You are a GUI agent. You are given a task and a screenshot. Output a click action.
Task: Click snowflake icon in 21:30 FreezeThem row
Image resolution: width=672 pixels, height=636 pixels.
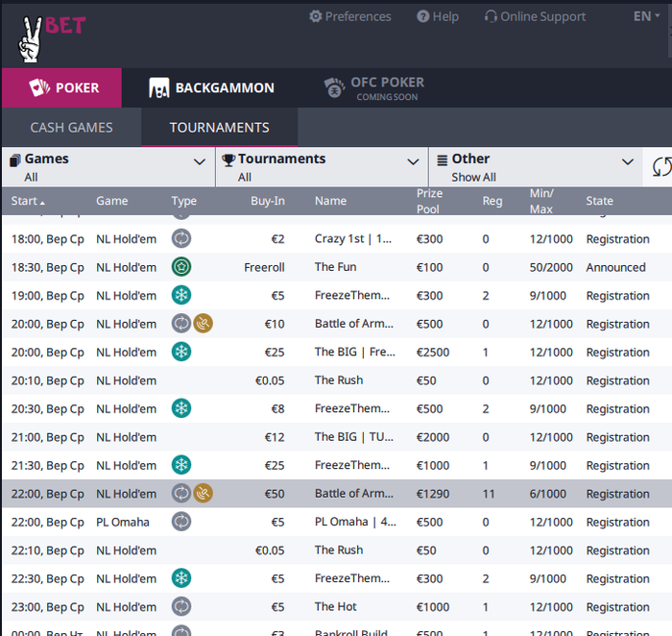tap(181, 465)
